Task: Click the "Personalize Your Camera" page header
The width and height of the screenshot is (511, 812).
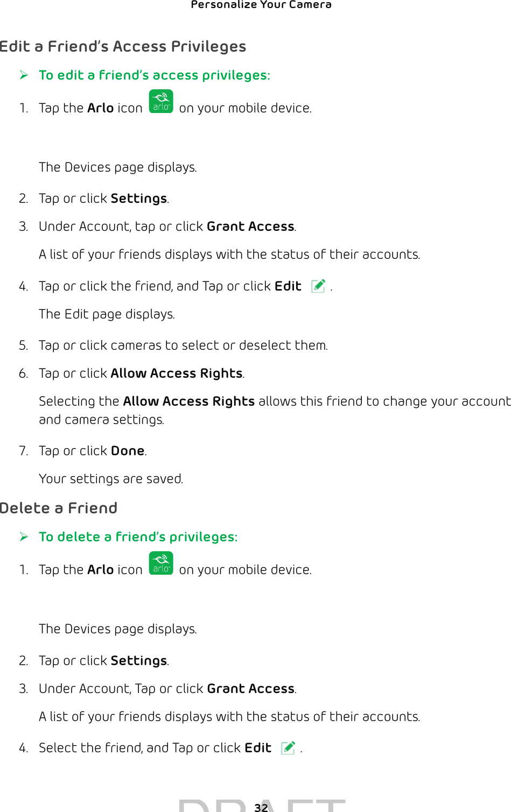Action: pos(261,5)
